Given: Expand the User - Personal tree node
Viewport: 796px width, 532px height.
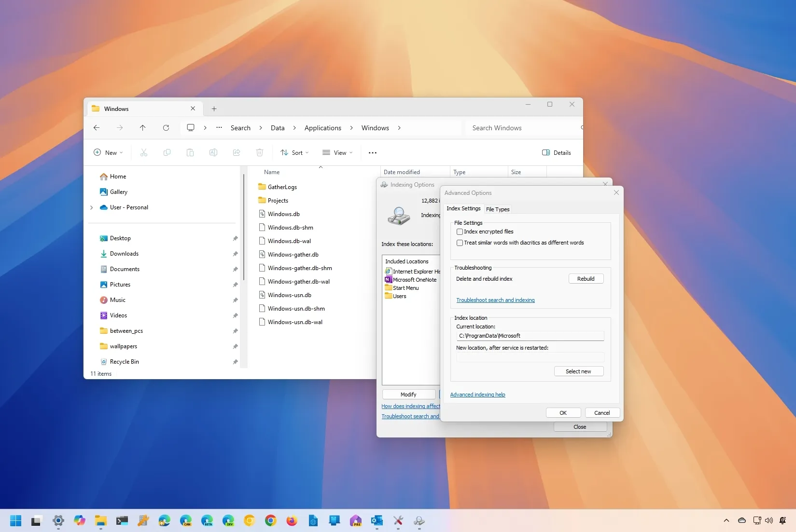Looking at the screenshot, I should coord(92,207).
